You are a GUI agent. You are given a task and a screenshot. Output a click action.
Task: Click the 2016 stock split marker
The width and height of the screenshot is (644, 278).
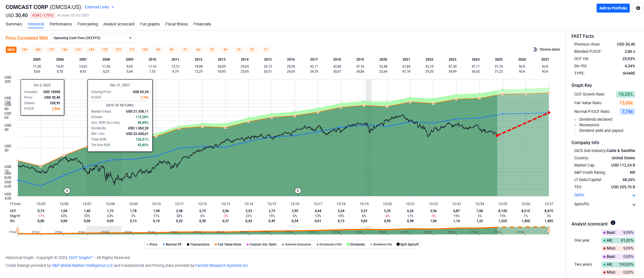pos(298,191)
